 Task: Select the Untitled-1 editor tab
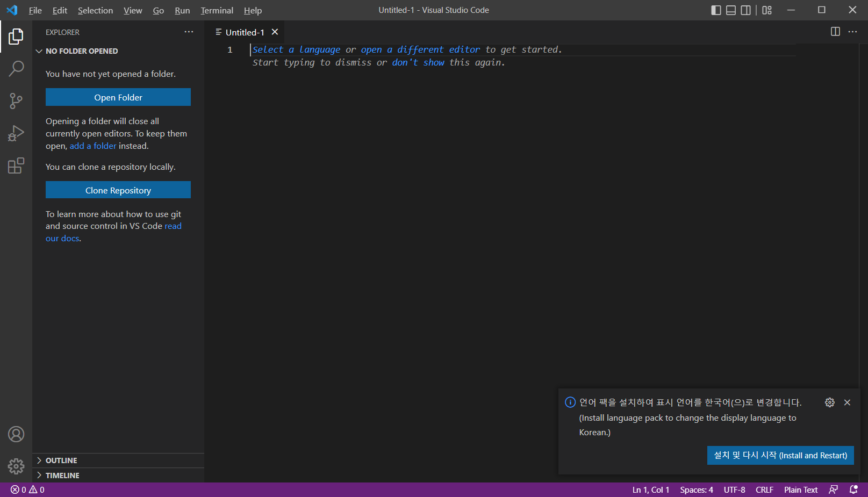[245, 32]
